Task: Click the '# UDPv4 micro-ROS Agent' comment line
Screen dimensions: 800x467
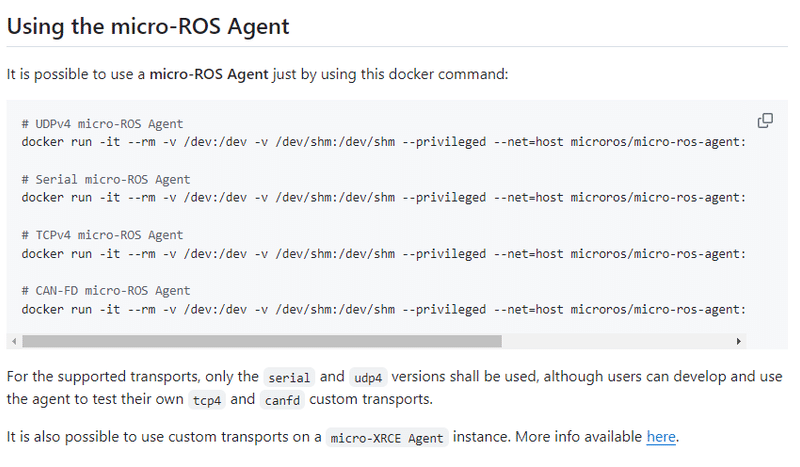Action: [102, 124]
